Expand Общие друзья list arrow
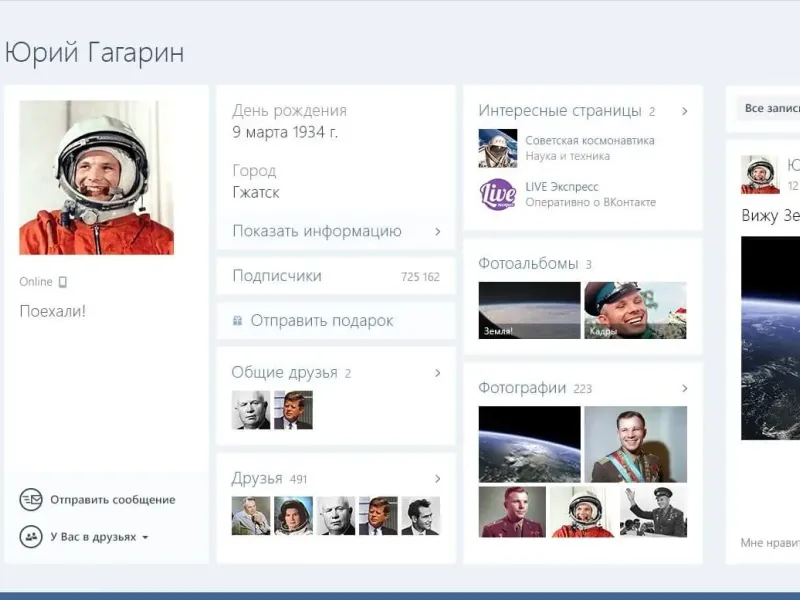Viewport: 800px width, 600px height. tap(438, 373)
